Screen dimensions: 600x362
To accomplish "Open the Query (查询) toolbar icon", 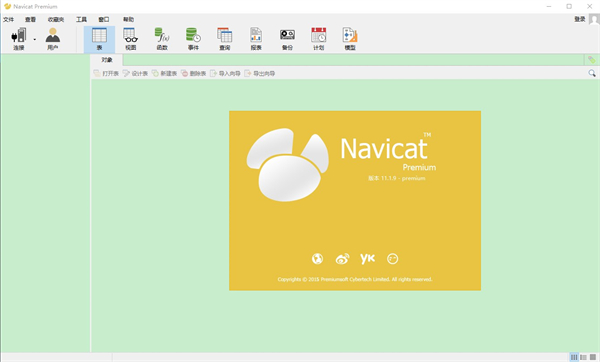I will pyautogui.click(x=225, y=39).
